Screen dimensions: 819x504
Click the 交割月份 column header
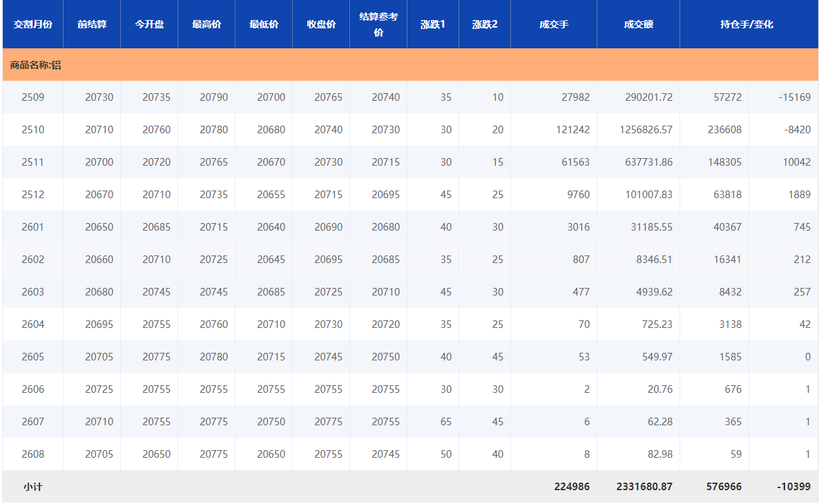[32, 24]
